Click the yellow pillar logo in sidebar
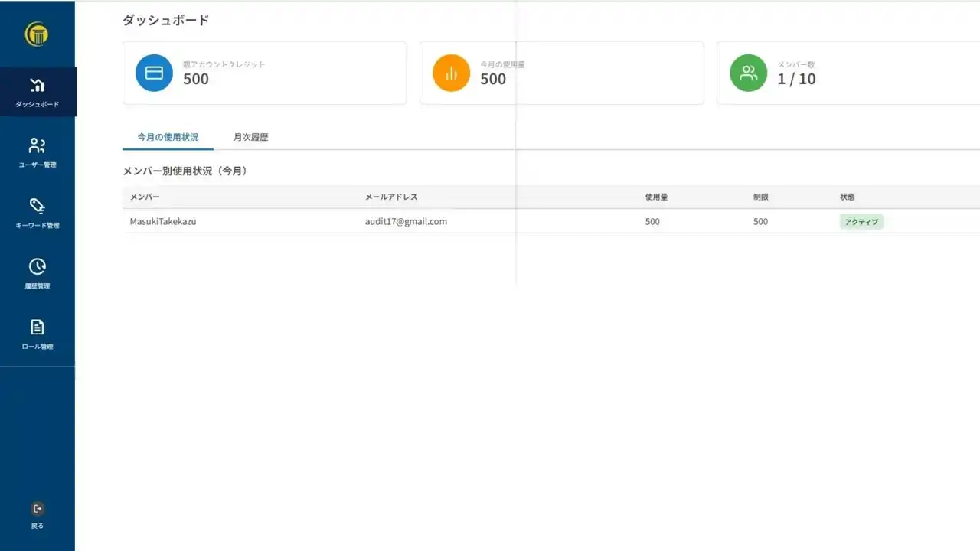980x551 pixels. (x=37, y=34)
